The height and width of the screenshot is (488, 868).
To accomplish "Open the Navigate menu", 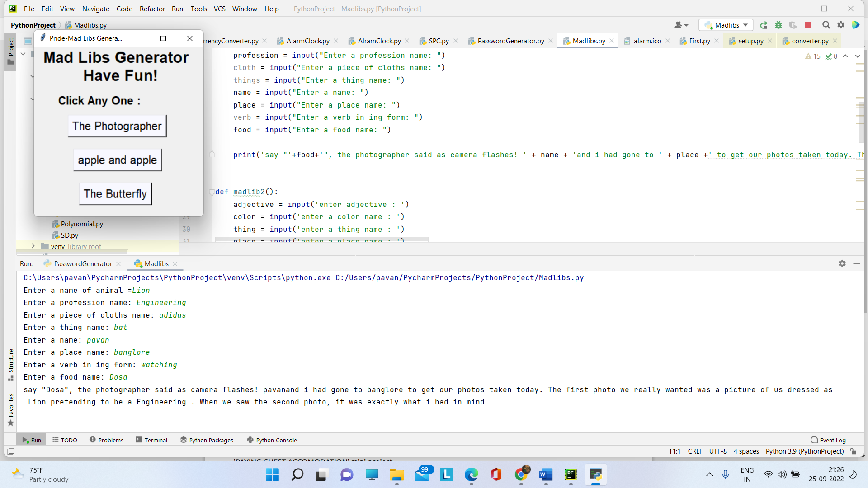I will pyautogui.click(x=95, y=9).
